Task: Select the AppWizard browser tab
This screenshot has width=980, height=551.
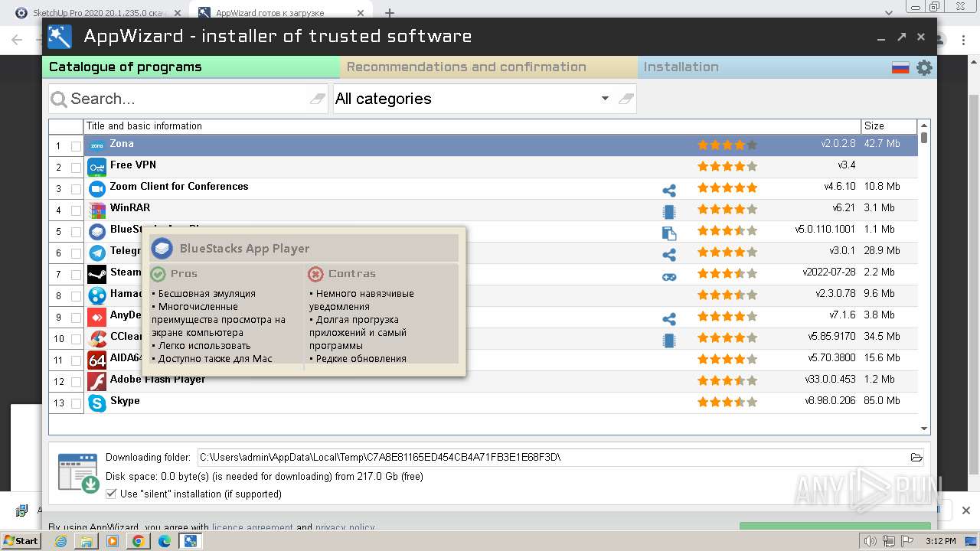Action: (279, 13)
